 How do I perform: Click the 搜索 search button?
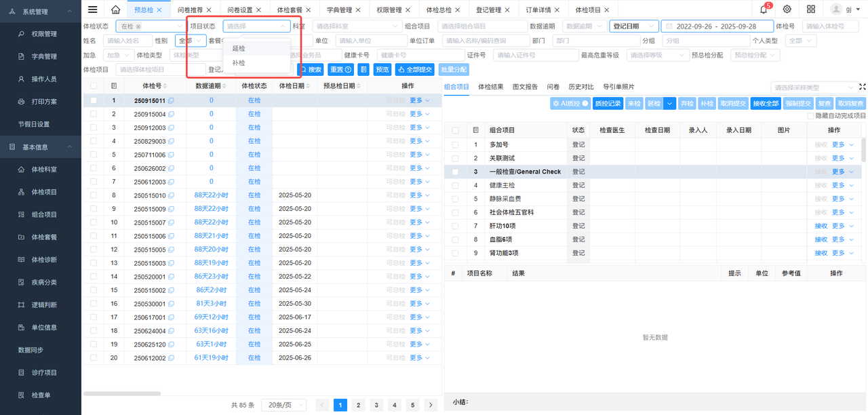311,69
